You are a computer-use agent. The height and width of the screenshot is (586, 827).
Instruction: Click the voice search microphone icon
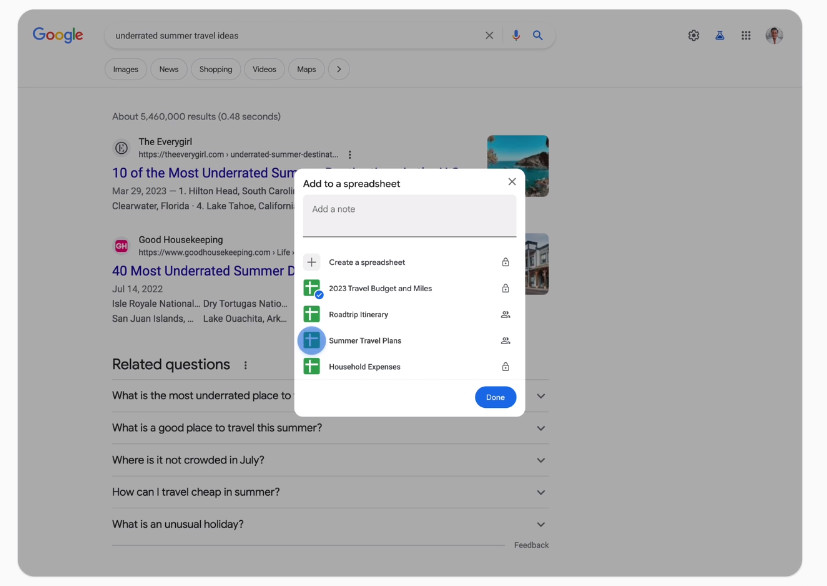tap(516, 35)
